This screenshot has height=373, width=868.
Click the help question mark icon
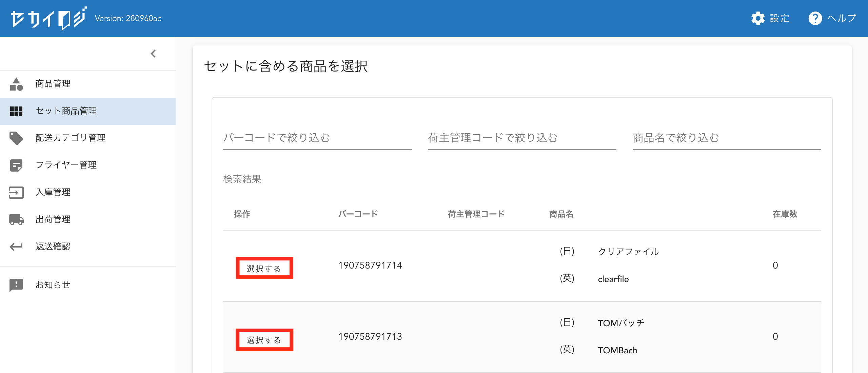click(x=815, y=18)
